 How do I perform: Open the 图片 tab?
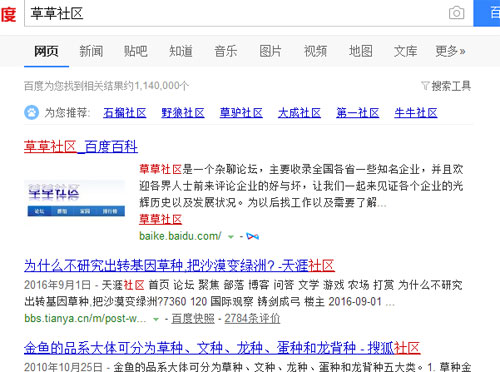pos(270,51)
